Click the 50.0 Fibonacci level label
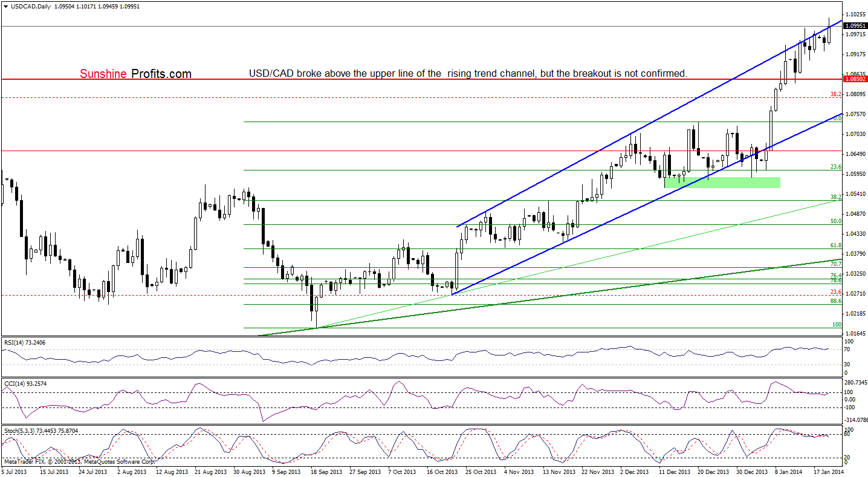The height and width of the screenshot is (477, 868). (836, 221)
